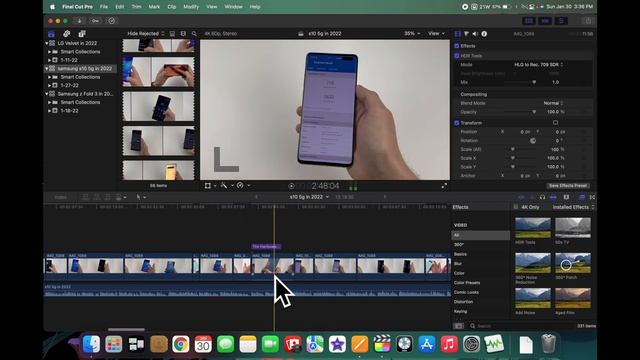Toggle the Effects checkbox in inspector
This screenshot has height=360, width=640.
click(457, 46)
